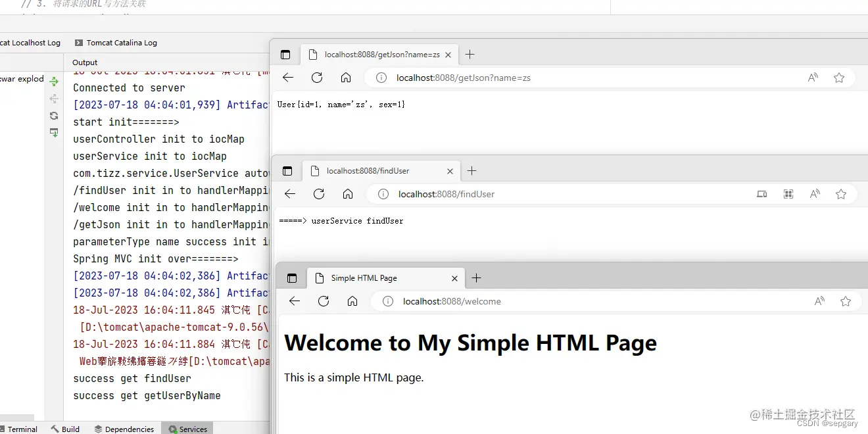This screenshot has width=868, height=434.
Task: Click address bar showing localhost:8088/findUser
Action: (612, 194)
